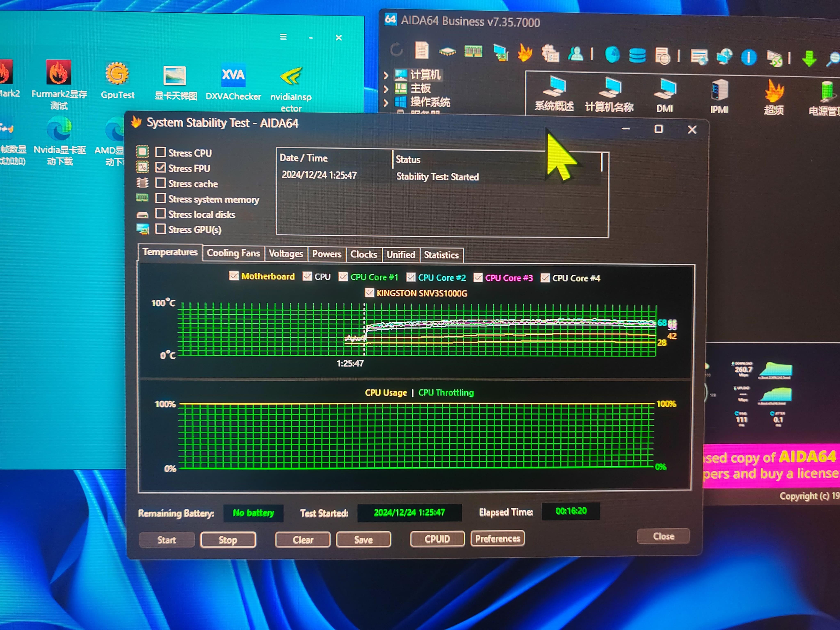Screen dimensions: 840x630
Task: Switch to the Cooling Fans tab
Action: coord(233,253)
